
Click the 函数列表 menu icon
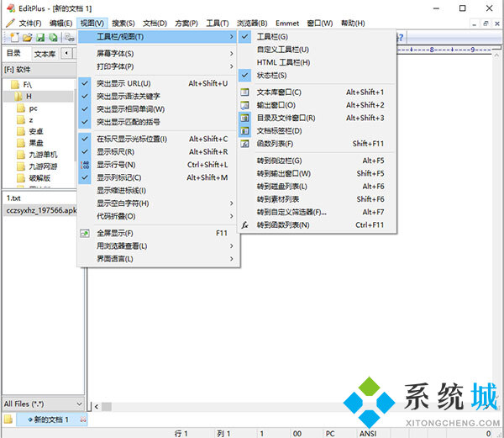tap(244, 144)
